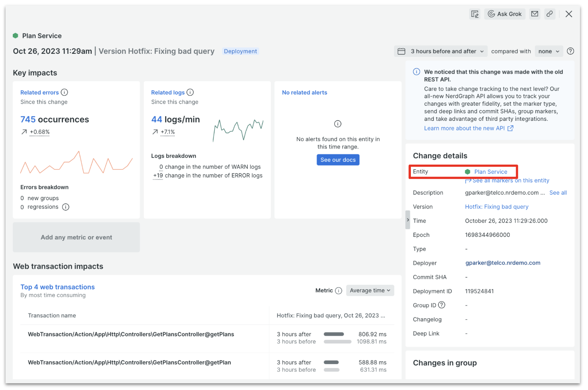Click info icon beside Related errors
This screenshot has height=390, width=588.
pyautogui.click(x=64, y=93)
